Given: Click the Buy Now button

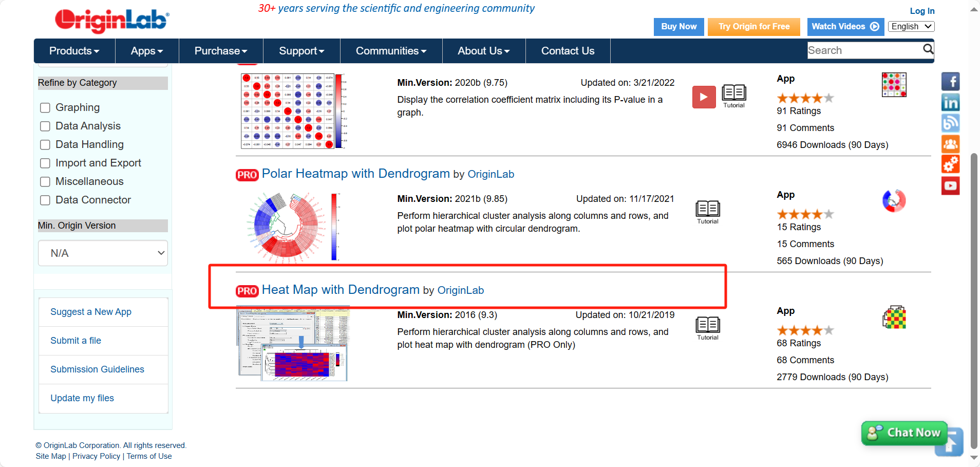Looking at the screenshot, I should tap(679, 27).
